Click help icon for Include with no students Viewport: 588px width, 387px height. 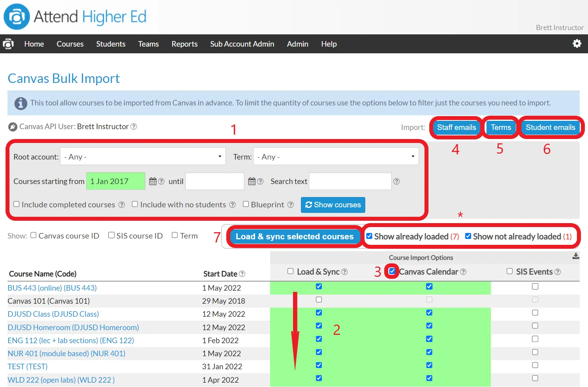[233, 205]
